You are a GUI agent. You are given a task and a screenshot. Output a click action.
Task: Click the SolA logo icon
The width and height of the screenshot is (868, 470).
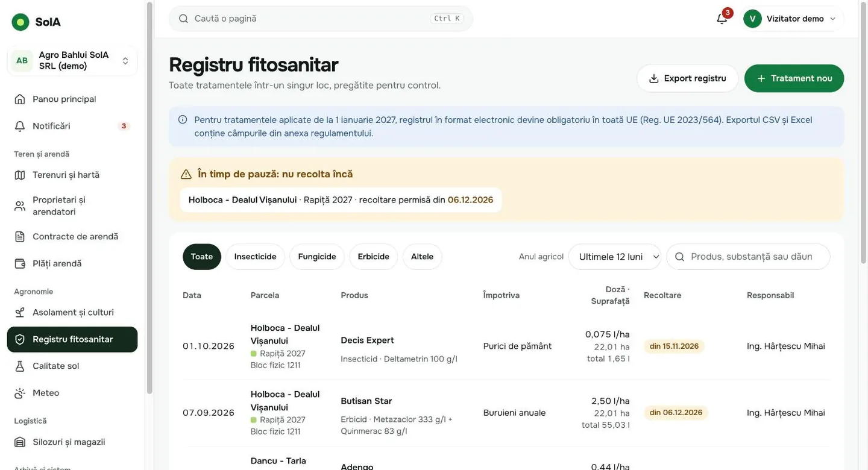coord(20,22)
